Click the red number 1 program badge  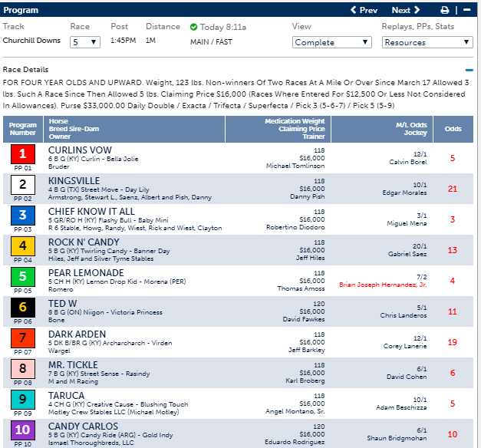(x=22, y=155)
